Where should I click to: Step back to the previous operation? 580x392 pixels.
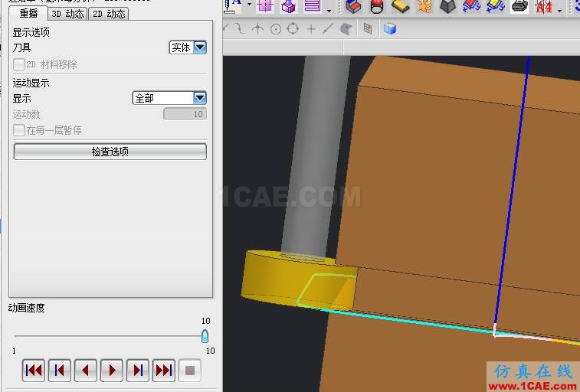(x=60, y=371)
